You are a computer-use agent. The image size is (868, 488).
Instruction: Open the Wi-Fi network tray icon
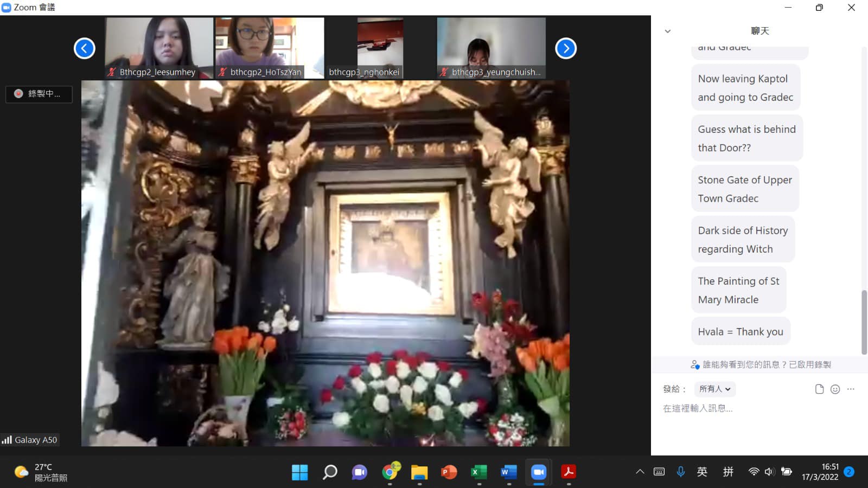754,472
